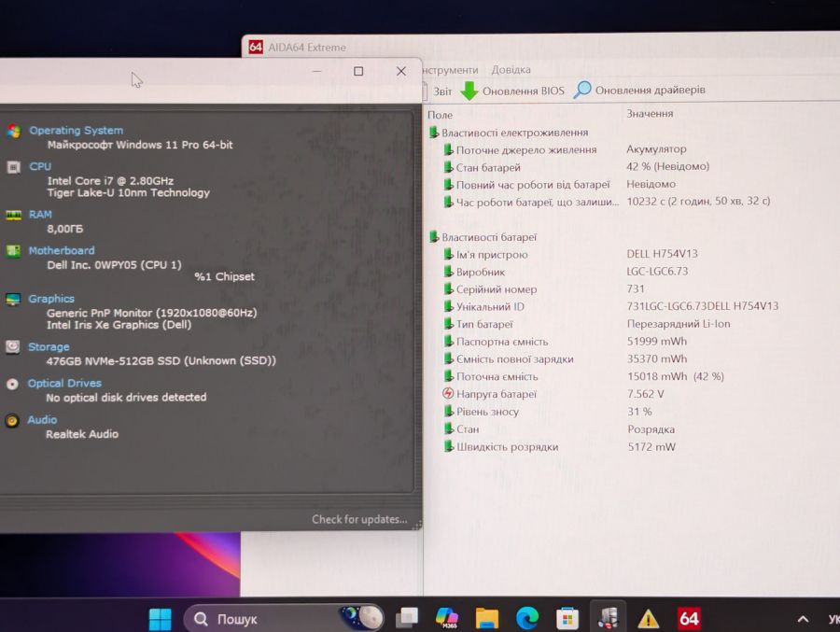
Task: Click the CPU chip icon
Action: (13, 167)
